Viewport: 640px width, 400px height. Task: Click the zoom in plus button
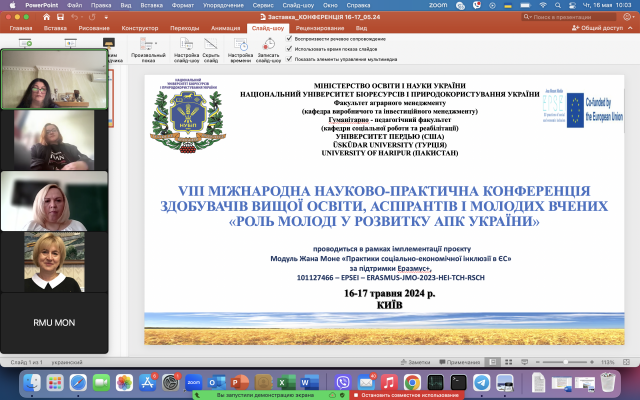(x=592, y=362)
